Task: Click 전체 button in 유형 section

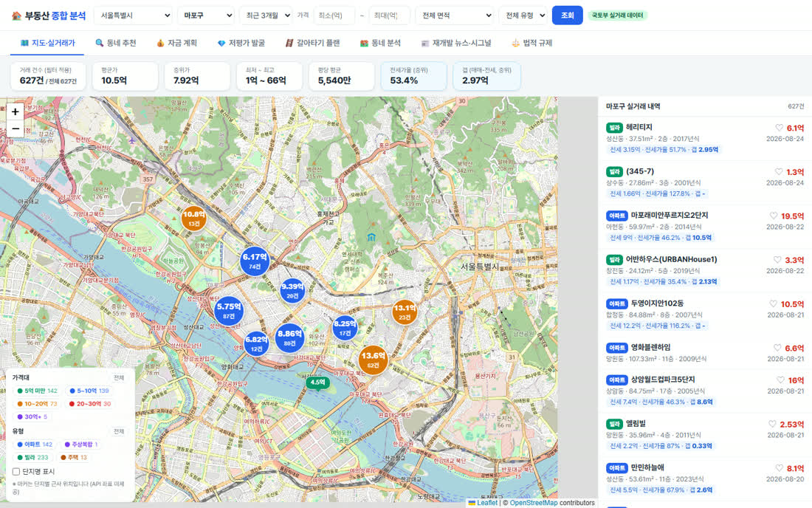Action: (119, 431)
